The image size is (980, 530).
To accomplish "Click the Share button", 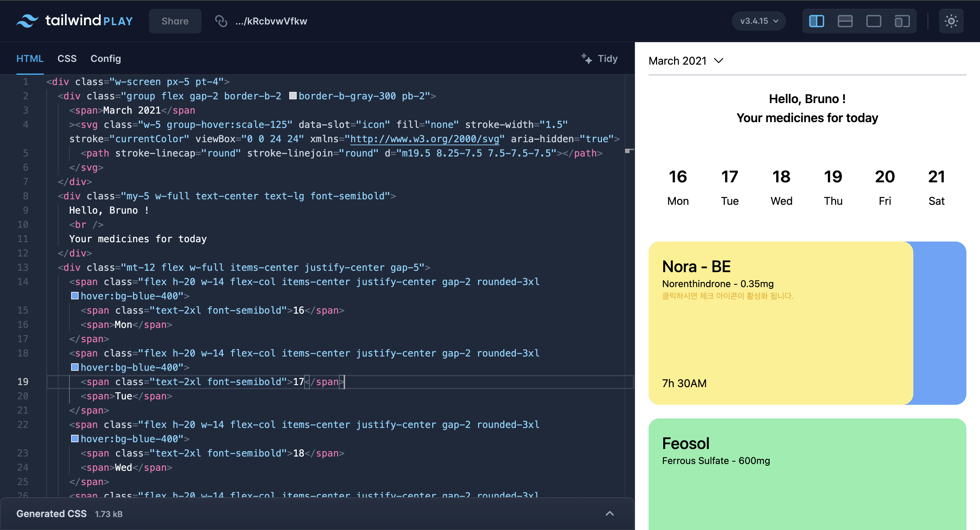I will [x=175, y=21].
